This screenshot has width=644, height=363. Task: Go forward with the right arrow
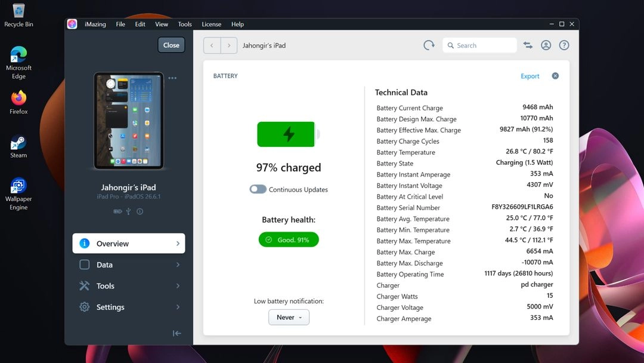point(229,45)
